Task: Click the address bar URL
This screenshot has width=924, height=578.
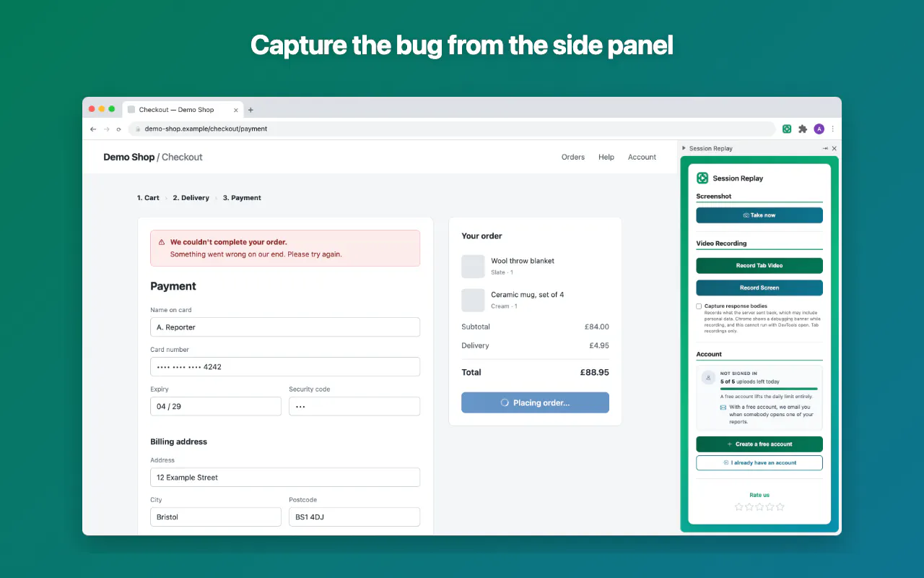Action: pos(206,129)
